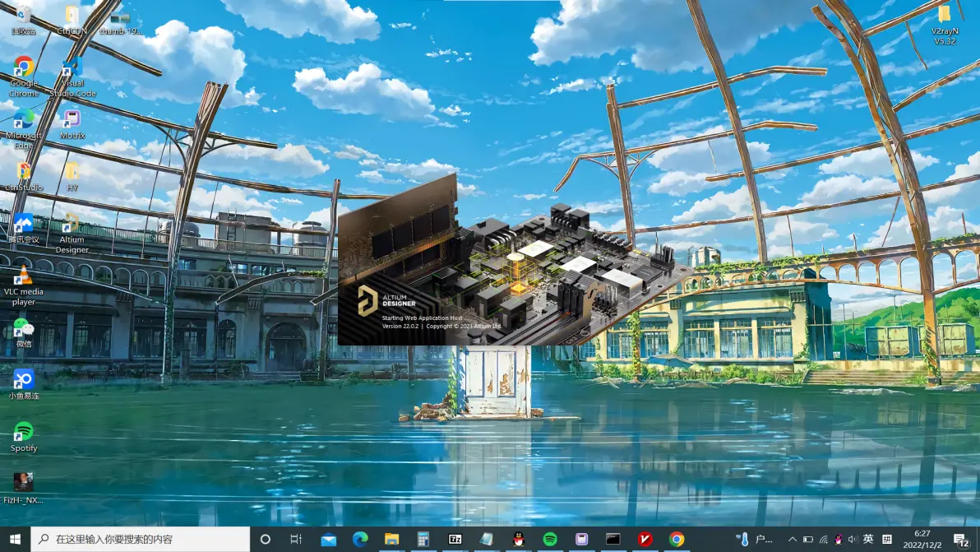Open QQ penguin icon on taskbar
The image size is (980, 552).
tap(518, 539)
